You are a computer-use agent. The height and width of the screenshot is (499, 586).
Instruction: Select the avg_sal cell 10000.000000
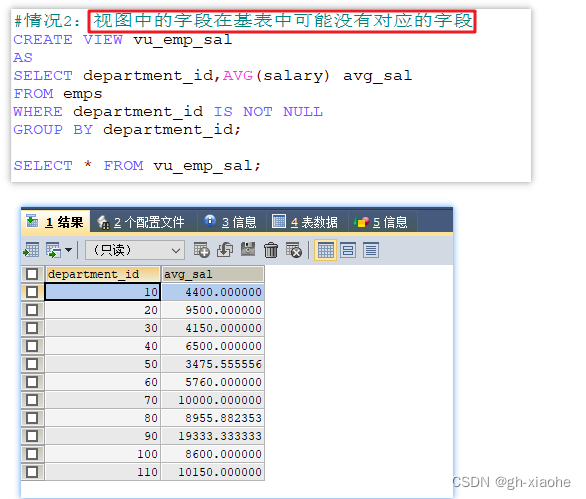coord(213,400)
